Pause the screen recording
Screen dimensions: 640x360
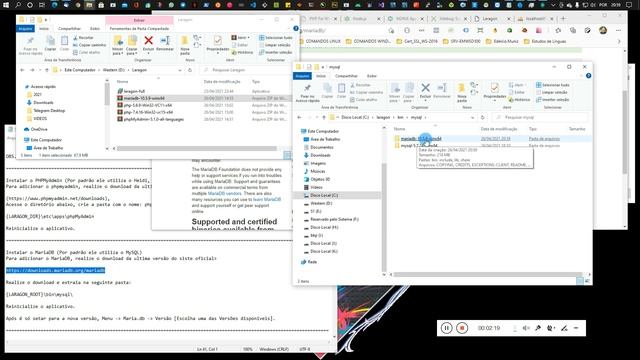tap(447, 328)
